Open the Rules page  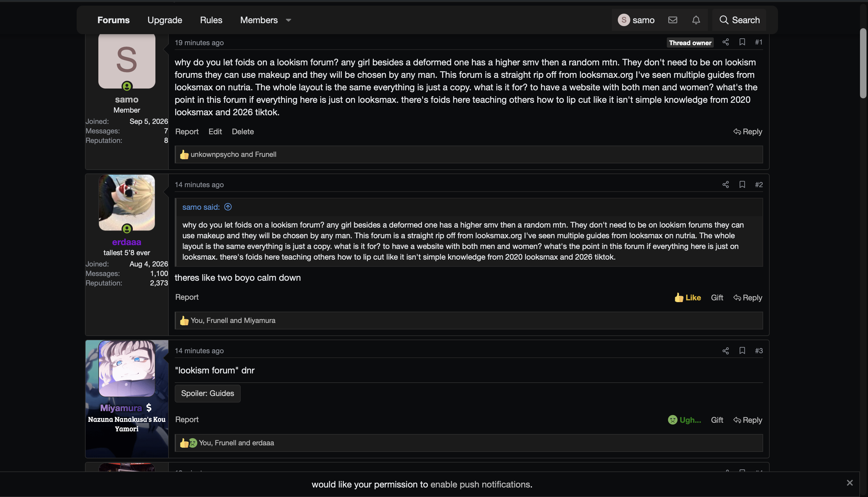(x=211, y=20)
